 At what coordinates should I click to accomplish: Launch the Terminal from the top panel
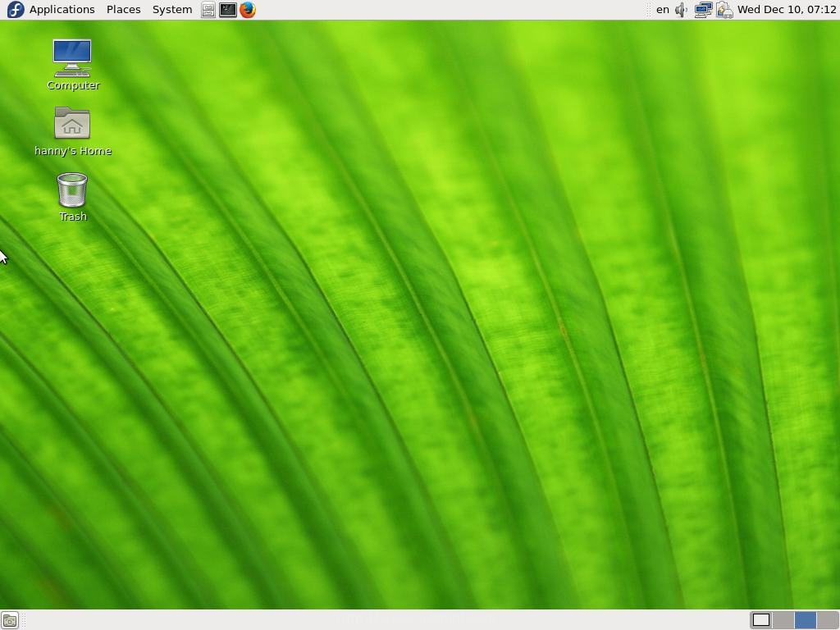click(x=228, y=10)
